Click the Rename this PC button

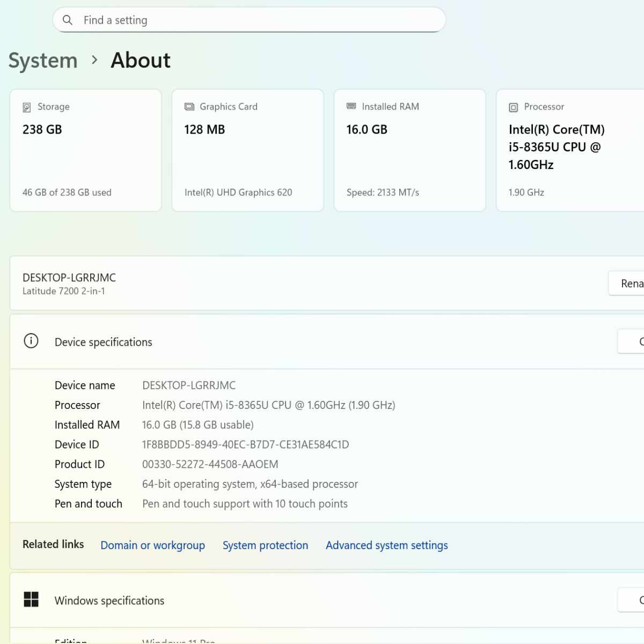click(x=626, y=283)
